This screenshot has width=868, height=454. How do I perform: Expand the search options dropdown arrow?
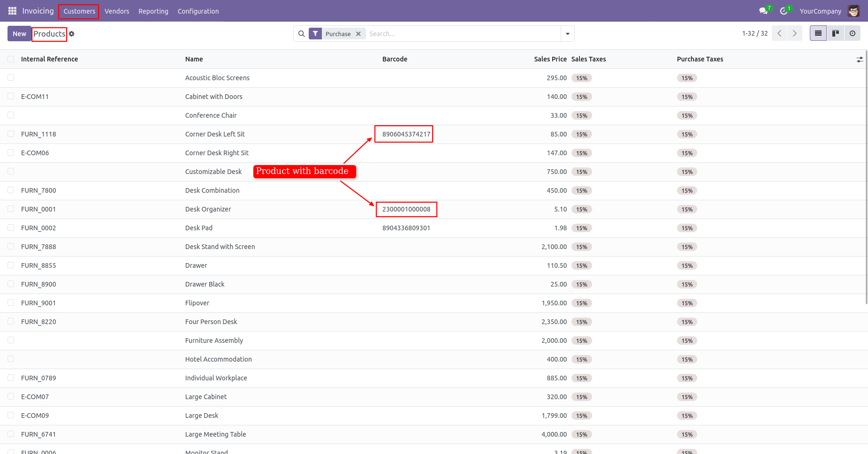click(568, 34)
